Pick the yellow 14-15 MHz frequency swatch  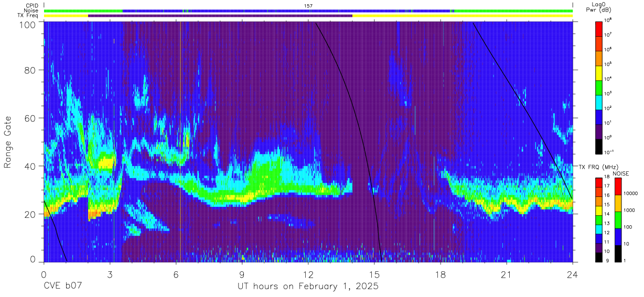pyautogui.click(x=598, y=211)
